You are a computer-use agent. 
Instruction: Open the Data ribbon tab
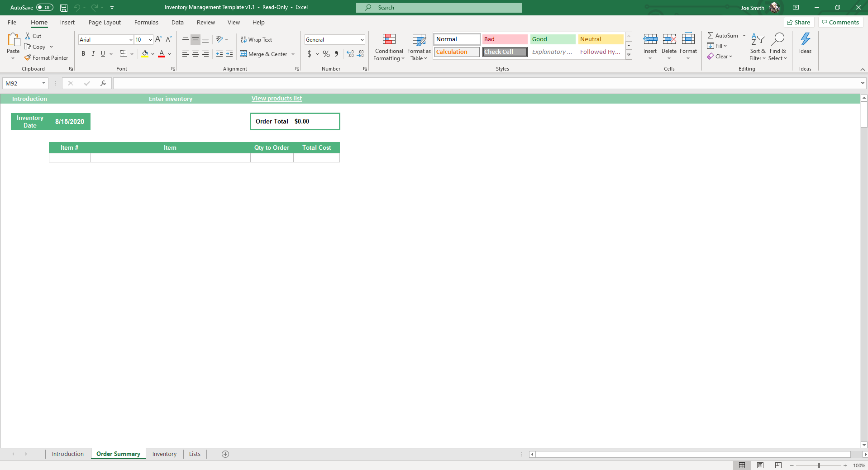(177, 23)
